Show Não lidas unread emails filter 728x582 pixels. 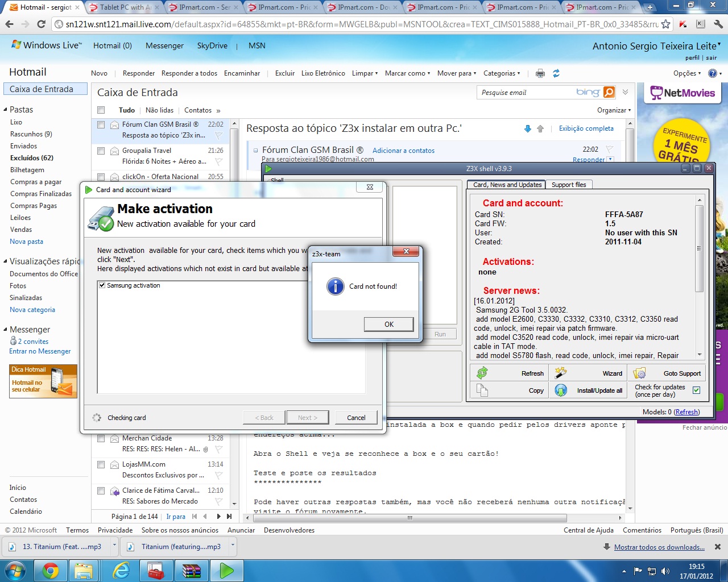pyautogui.click(x=159, y=110)
